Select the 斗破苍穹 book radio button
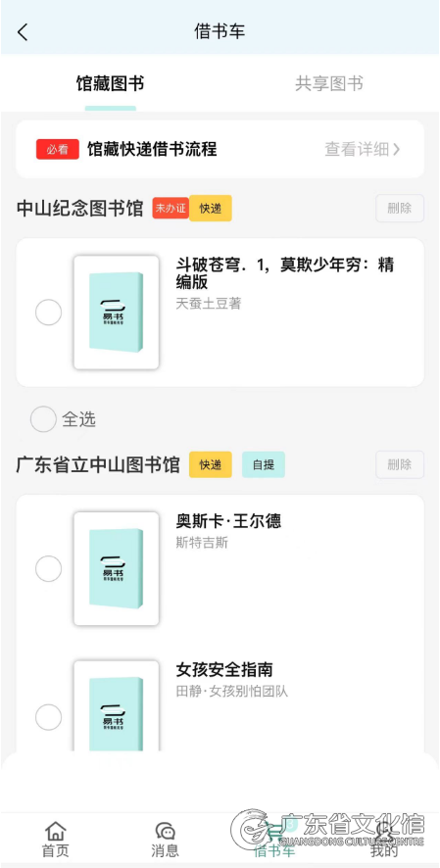440x868 pixels. pos(48,313)
